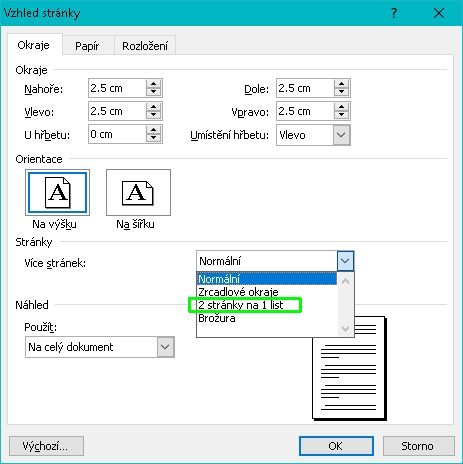This screenshot has width=463, height=464.
Task: Click the help question mark icon
Action: pos(394,13)
